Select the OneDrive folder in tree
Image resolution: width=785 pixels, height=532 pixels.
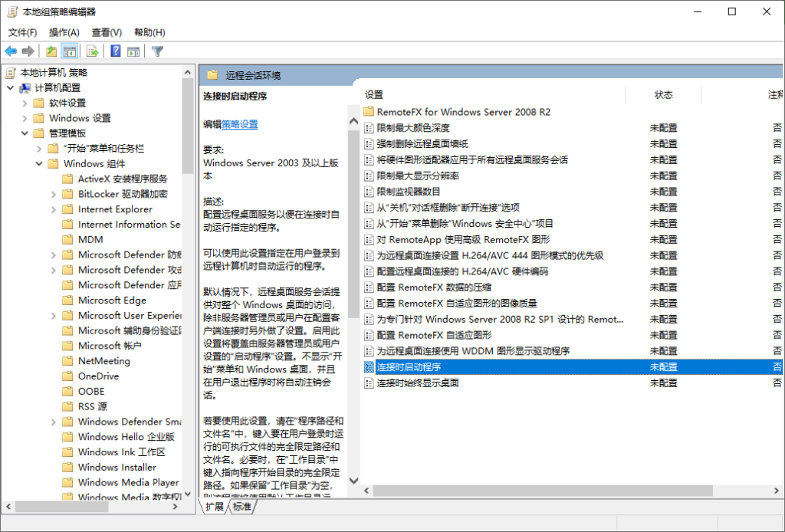coord(98,376)
